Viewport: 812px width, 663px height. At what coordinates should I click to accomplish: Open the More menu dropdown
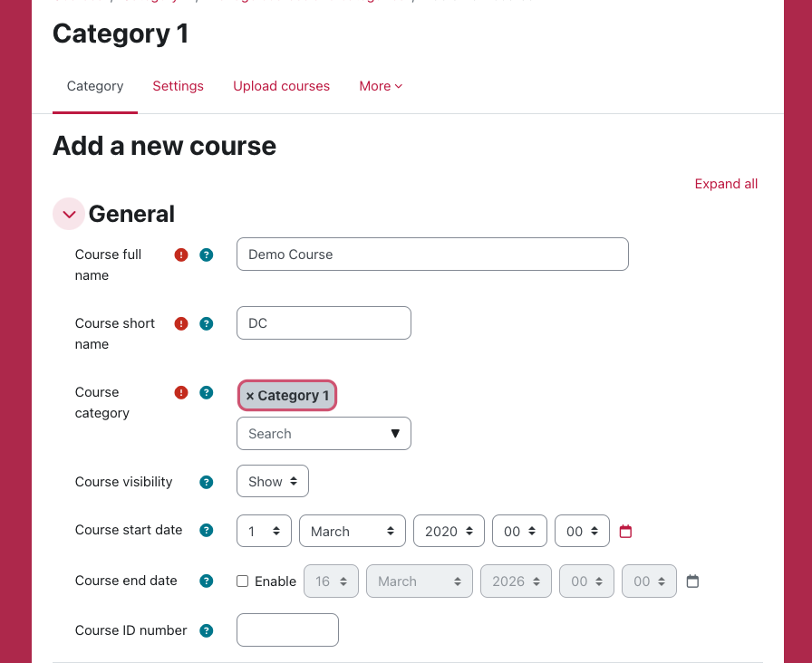381,86
